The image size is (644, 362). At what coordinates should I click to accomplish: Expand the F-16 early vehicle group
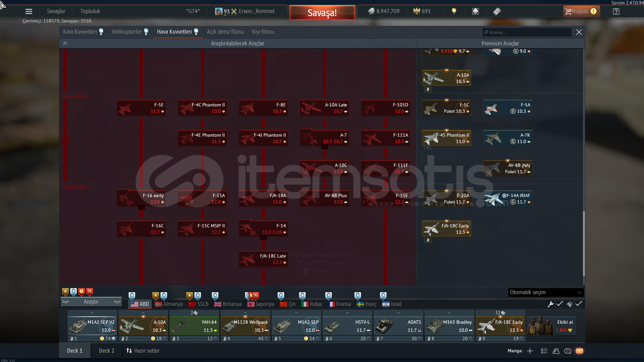[x=141, y=199]
